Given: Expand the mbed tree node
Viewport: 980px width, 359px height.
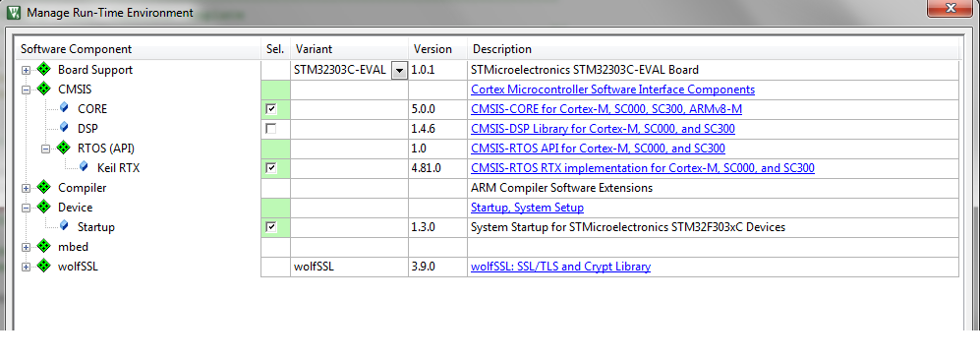Looking at the screenshot, I should click(x=26, y=247).
